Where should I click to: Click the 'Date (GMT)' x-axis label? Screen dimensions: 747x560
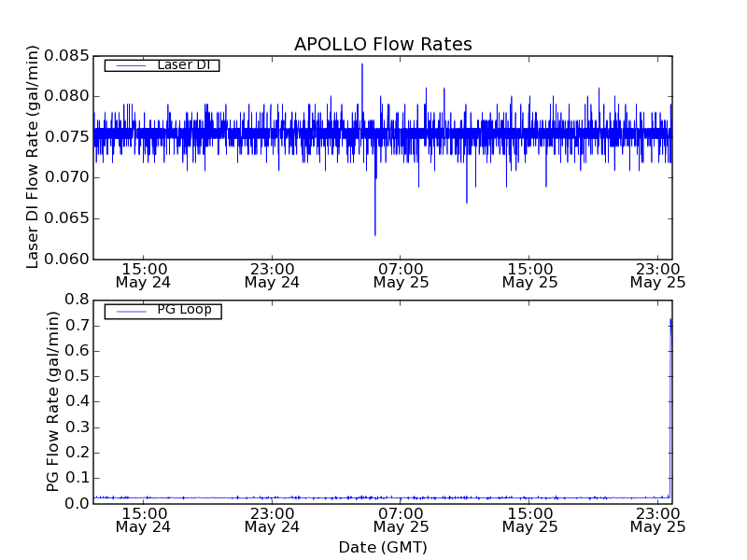click(383, 547)
